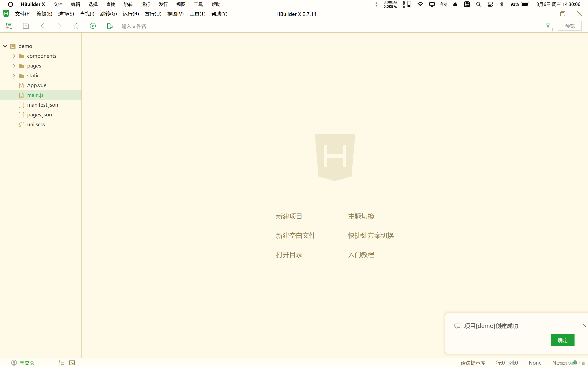Click the bookmark star icon

point(76,26)
